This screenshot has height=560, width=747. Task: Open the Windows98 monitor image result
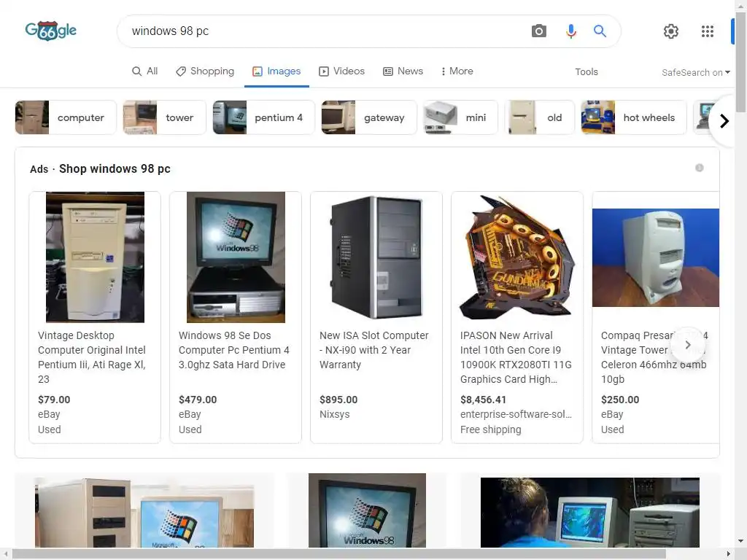point(367,510)
